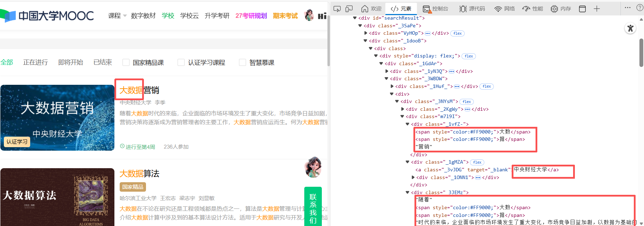The width and height of the screenshot is (644, 226).
Task: Click the webpage vertical scrollbar
Action: pos(328,41)
